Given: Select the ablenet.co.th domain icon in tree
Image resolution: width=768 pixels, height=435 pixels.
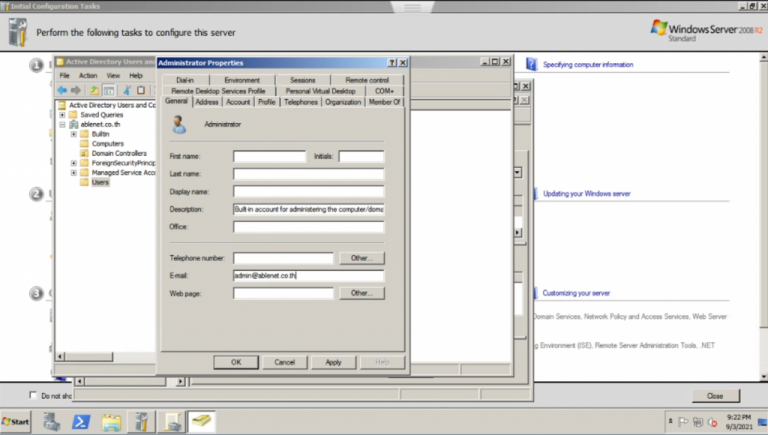Looking at the screenshot, I should 73,124.
